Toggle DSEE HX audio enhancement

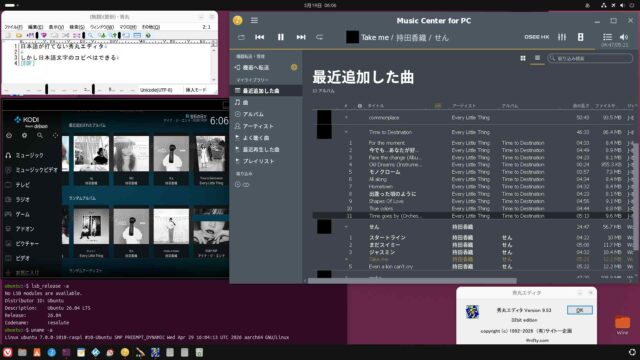coord(536,37)
